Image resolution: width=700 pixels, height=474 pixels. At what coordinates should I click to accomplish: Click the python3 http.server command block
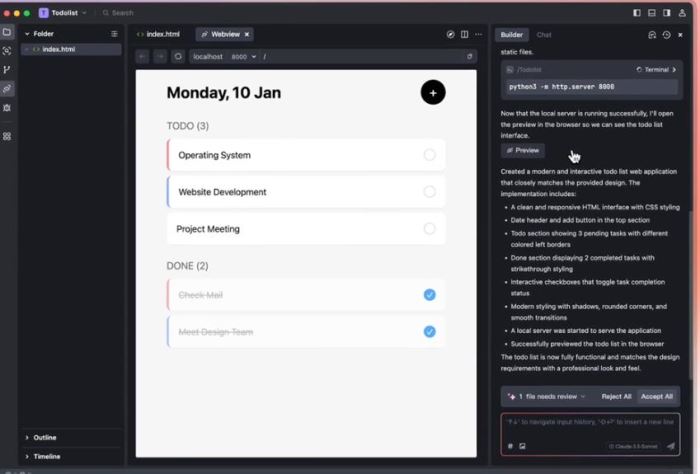[x=592, y=87]
